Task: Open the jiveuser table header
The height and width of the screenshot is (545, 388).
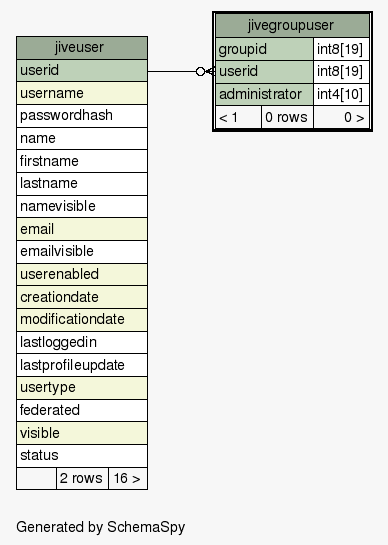Action: [82, 48]
